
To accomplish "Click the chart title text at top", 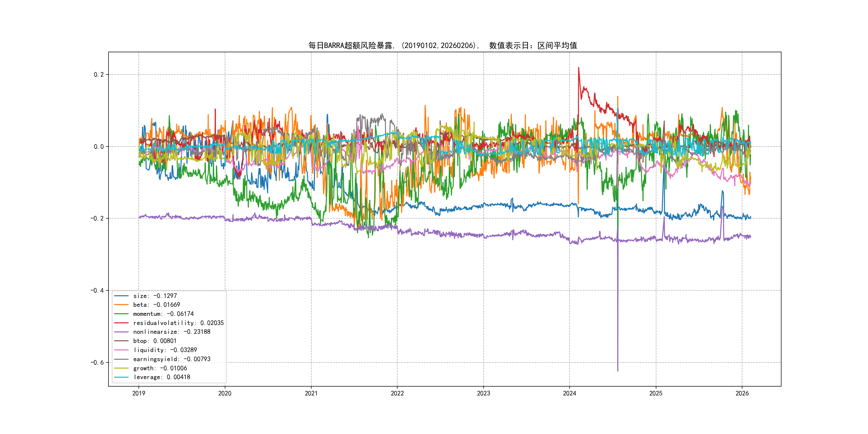I will [442, 46].
